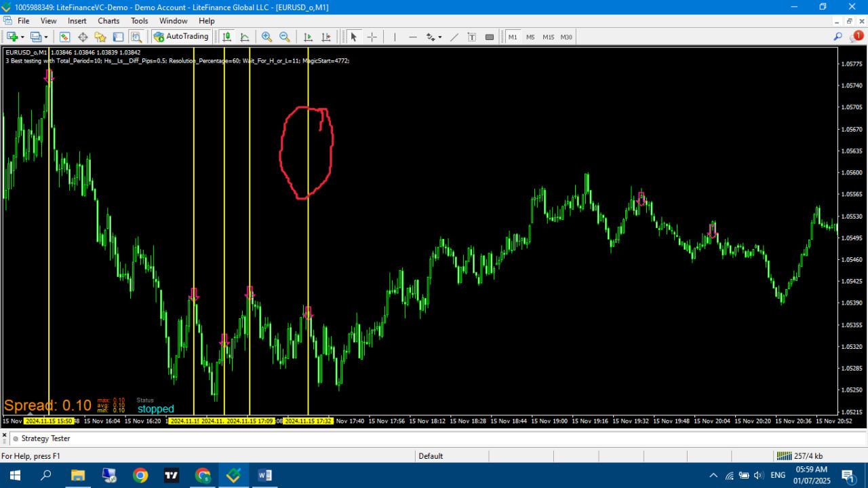The width and height of the screenshot is (868, 488).
Task: Show the Terminal panel icon
Action: (x=118, y=37)
